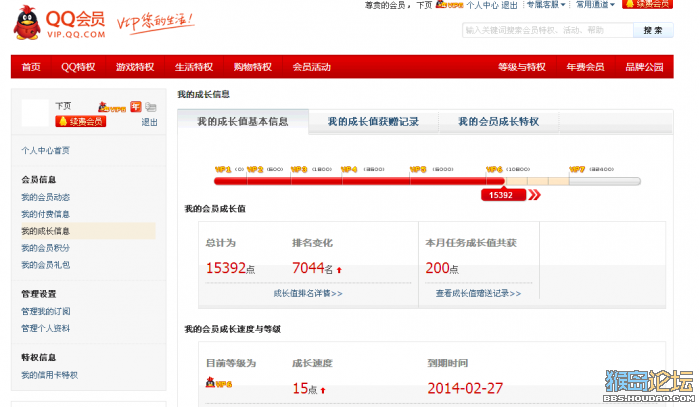
Task: Click the 15392点 total value
Action: (230, 268)
